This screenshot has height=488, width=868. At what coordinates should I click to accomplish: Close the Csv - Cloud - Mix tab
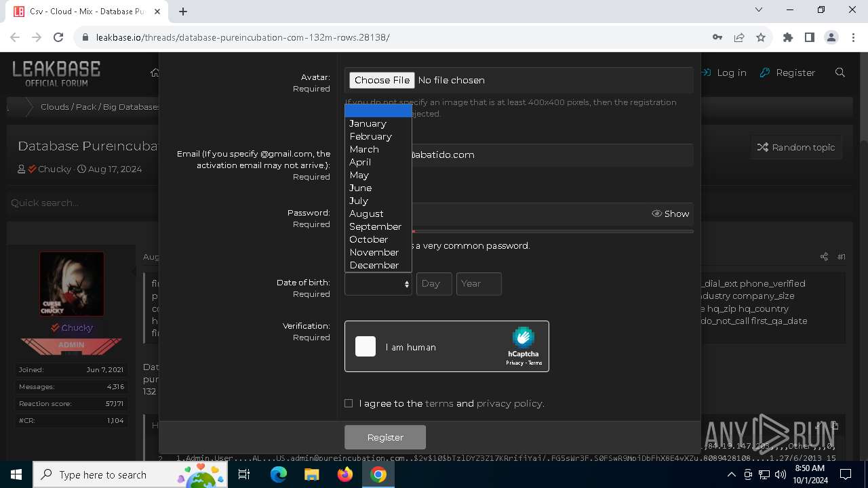pyautogui.click(x=159, y=12)
